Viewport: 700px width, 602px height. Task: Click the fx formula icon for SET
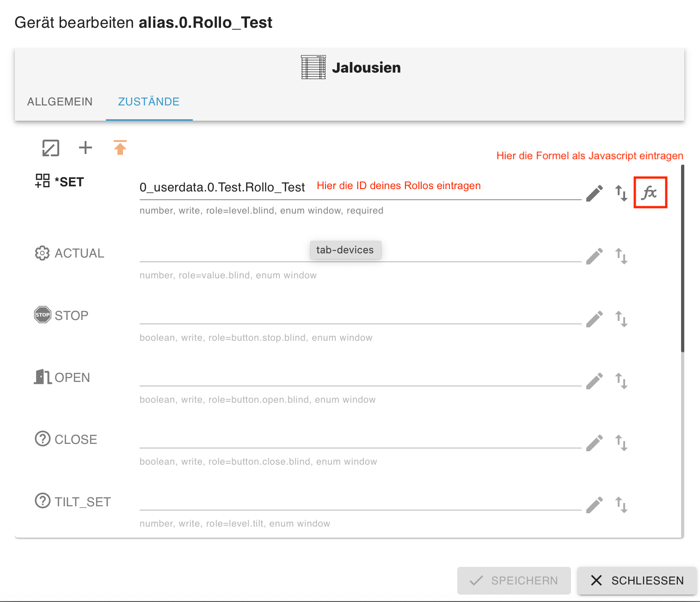point(650,192)
